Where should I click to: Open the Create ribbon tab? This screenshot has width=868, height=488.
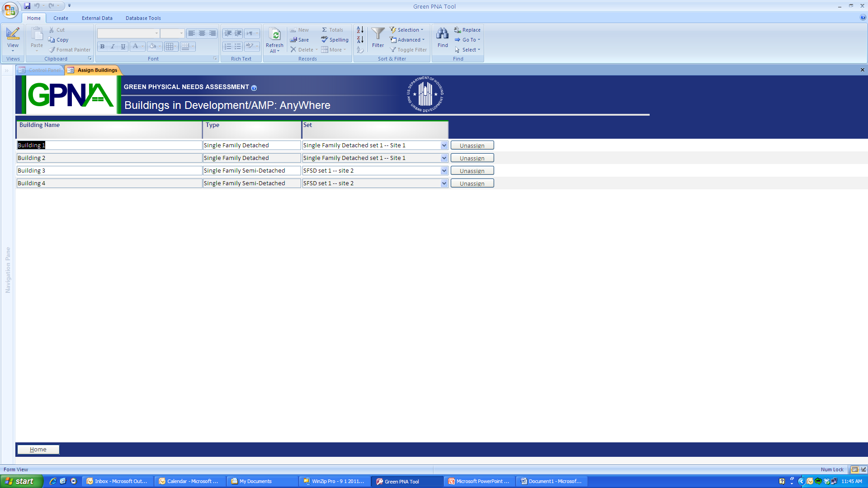click(x=61, y=18)
